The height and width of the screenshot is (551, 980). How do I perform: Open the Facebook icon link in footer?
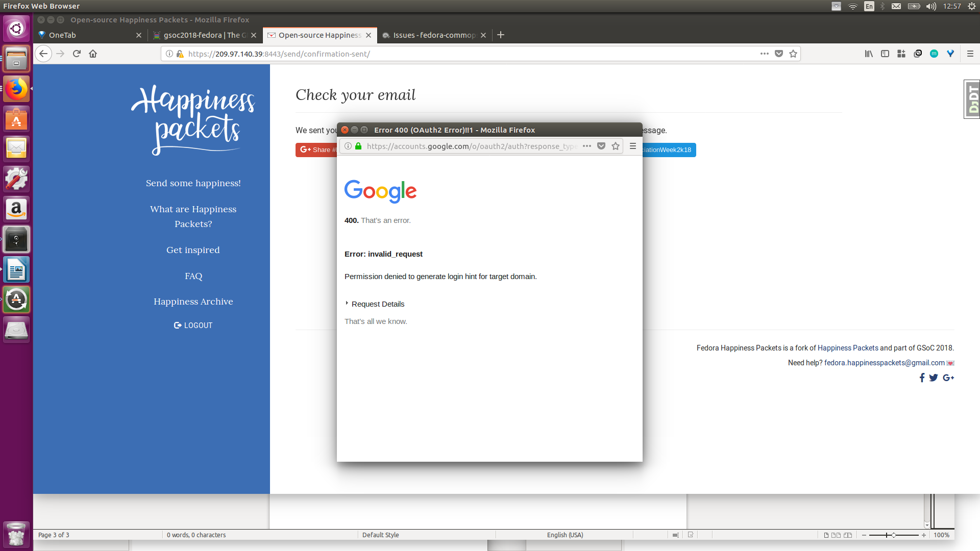click(x=922, y=378)
